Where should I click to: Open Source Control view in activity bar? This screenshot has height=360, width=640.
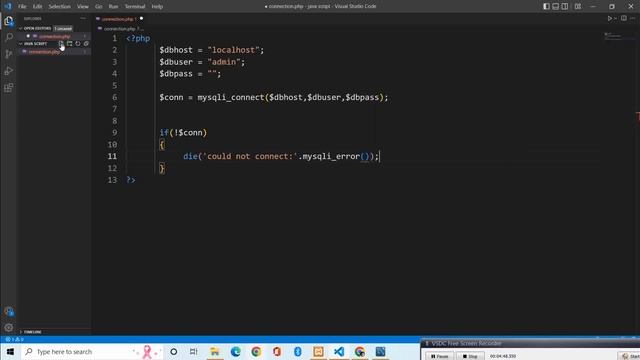pos(9,54)
